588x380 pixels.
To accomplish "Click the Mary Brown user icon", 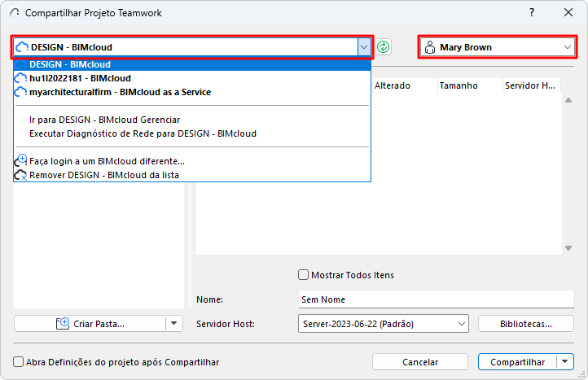I will pyautogui.click(x=430, y=47).
